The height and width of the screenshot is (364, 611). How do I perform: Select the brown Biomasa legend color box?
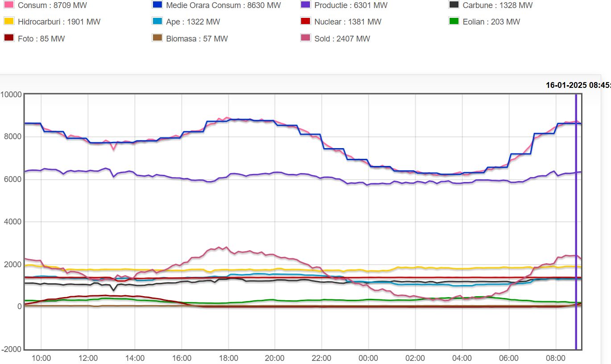point(157,38)
